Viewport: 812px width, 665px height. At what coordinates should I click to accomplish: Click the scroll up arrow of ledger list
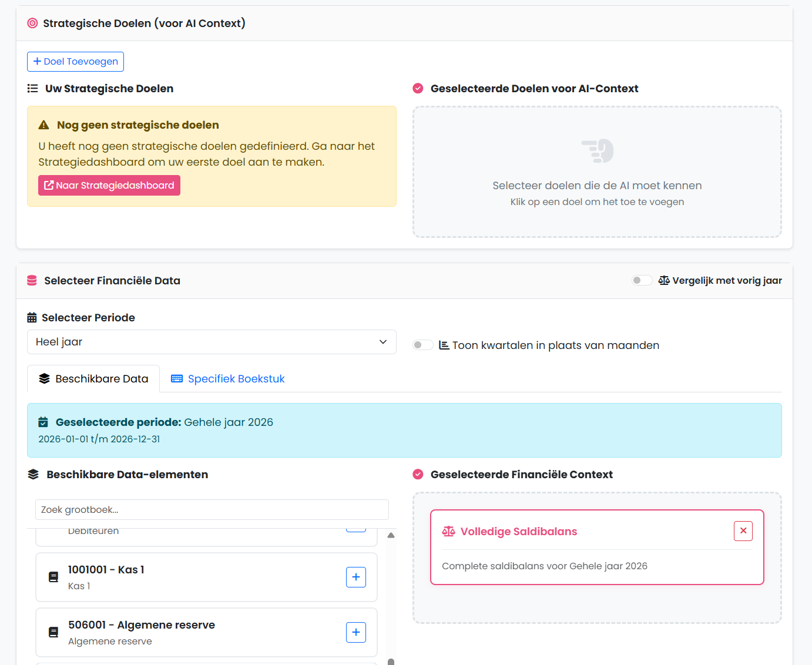pyautogui.click(x=391, y=535)
